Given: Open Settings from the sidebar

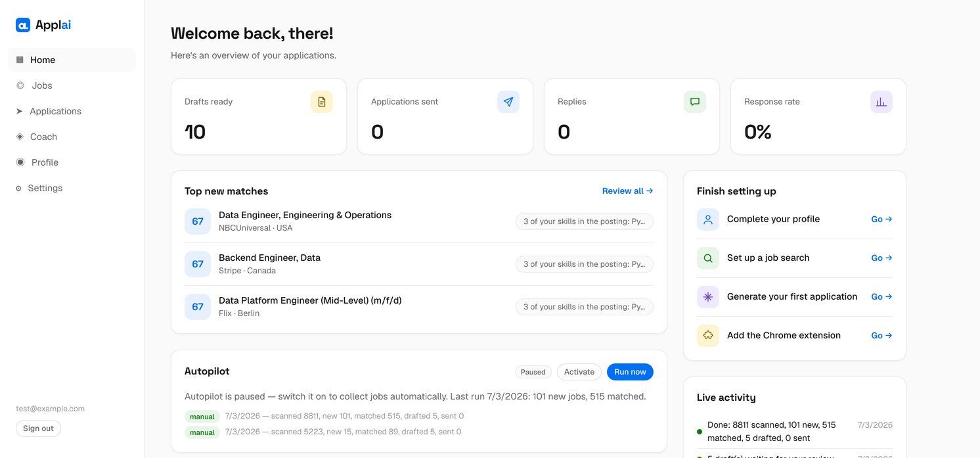Looking at the screenshot, I should pos(72,188).
